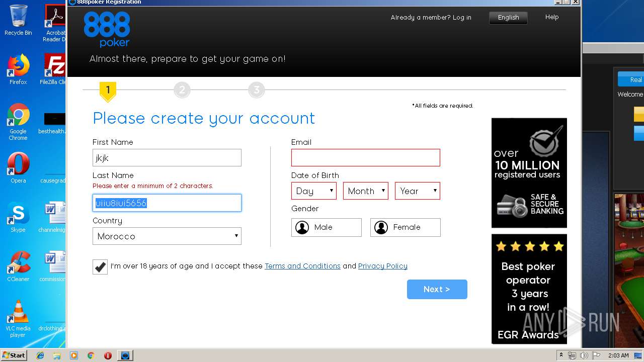Click Opera icon in taskbar

108,355
